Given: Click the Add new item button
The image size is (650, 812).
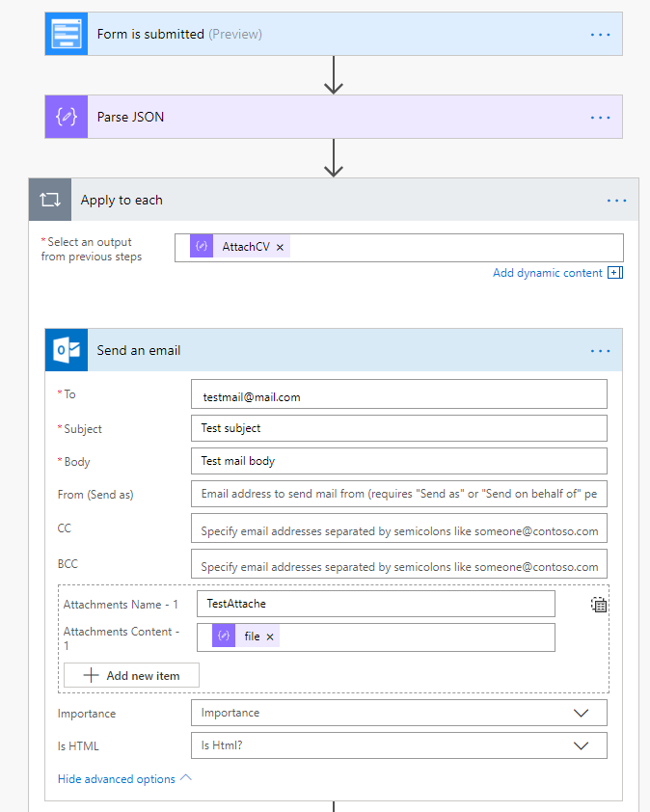Looking at the screenshot, I should pyautogui.click(x=131, y=675).
